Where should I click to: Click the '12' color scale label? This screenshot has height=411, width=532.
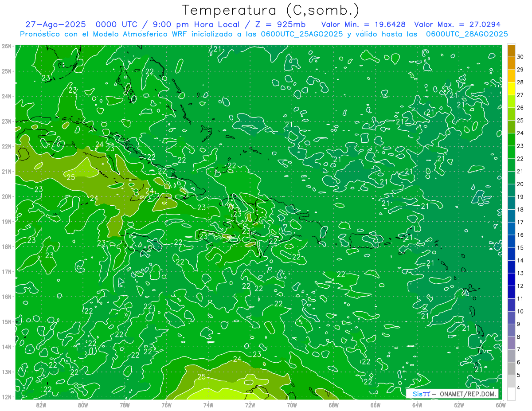tap(520, 286)
